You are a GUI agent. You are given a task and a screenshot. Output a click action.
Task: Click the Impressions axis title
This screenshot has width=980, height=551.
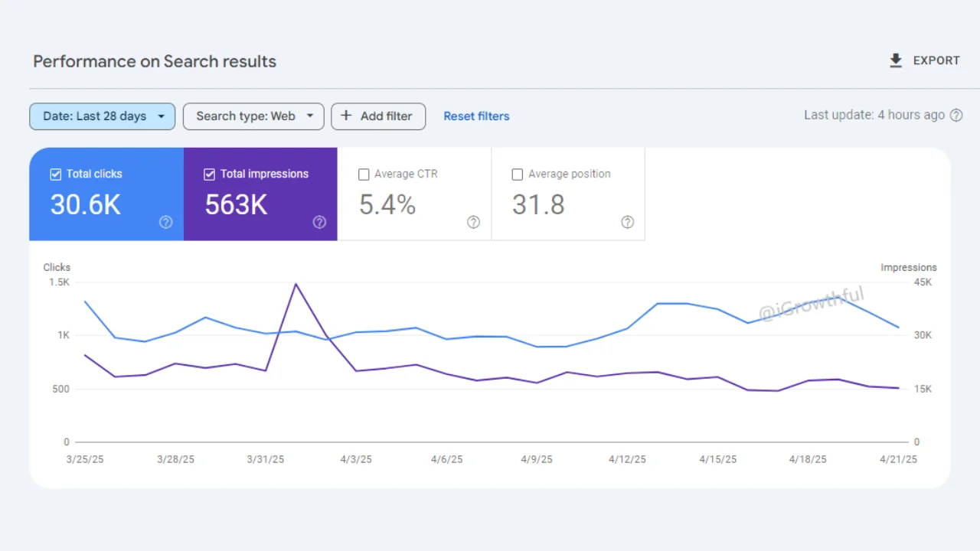(x=909, y=267)
